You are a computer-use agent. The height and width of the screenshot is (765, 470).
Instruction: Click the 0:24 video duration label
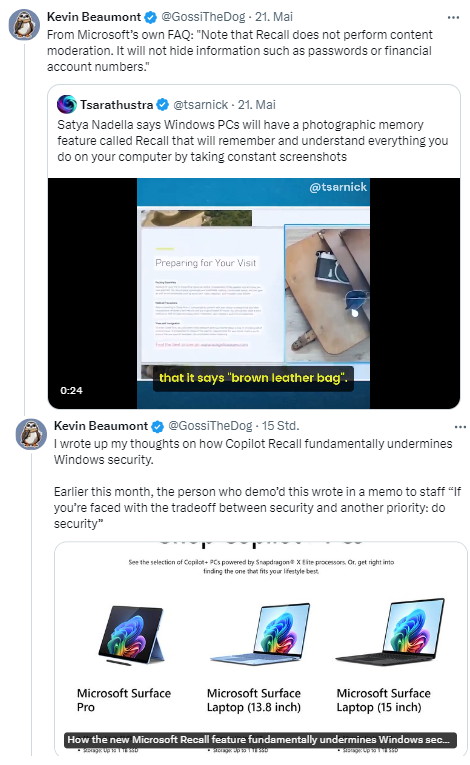coord(71,390)
